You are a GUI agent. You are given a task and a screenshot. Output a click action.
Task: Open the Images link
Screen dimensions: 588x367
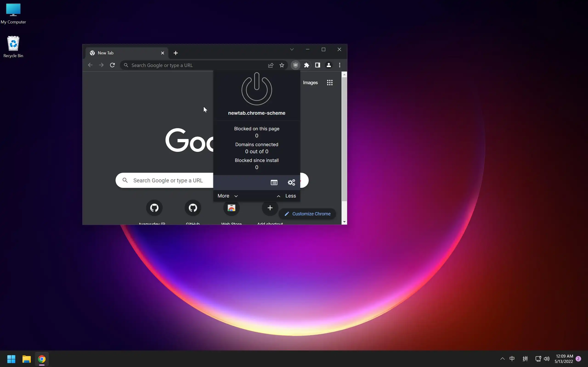[310, 83]
